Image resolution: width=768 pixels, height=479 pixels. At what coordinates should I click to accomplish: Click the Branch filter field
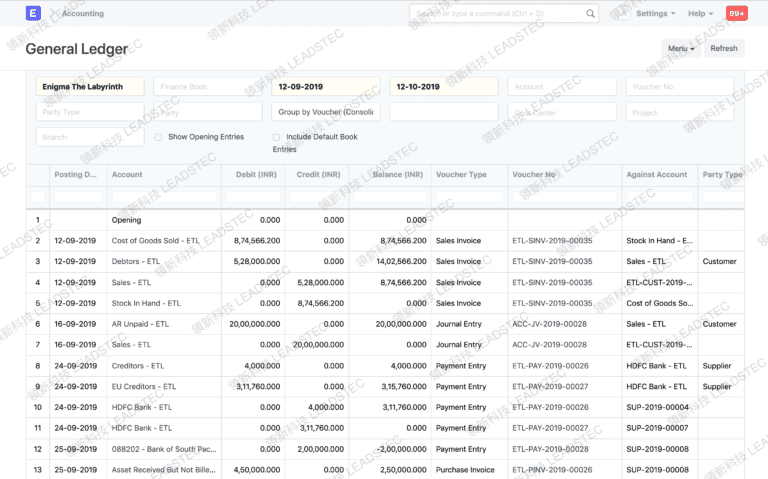pos(90,137)
